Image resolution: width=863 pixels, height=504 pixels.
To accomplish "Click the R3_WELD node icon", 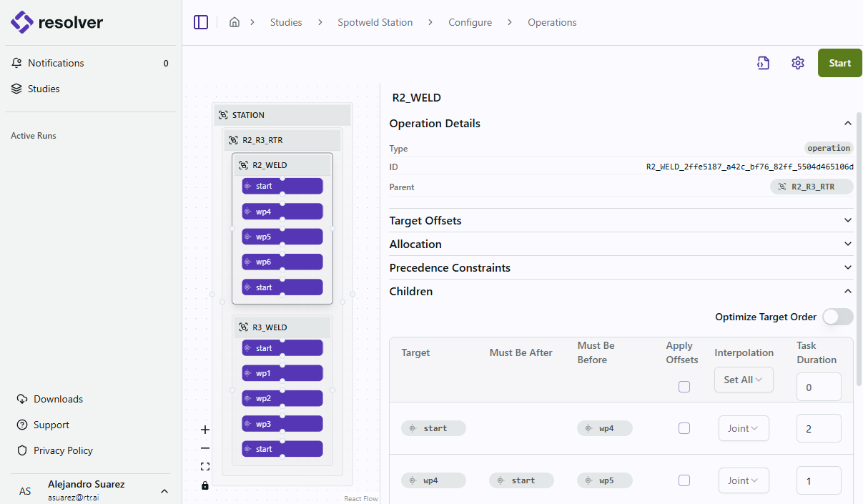I will 243,327.
